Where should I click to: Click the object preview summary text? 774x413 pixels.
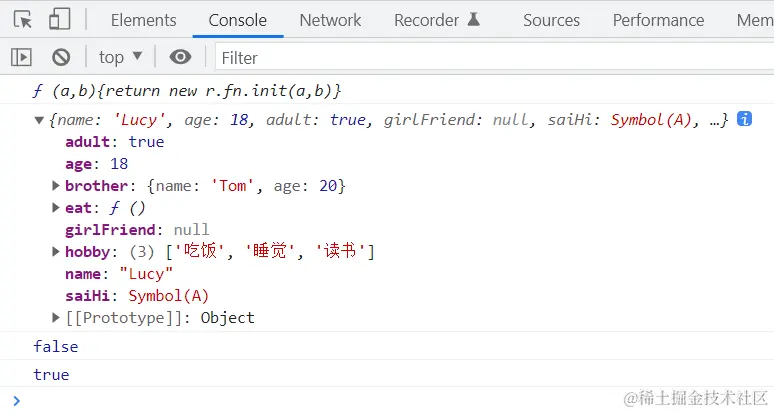point(388,120)
